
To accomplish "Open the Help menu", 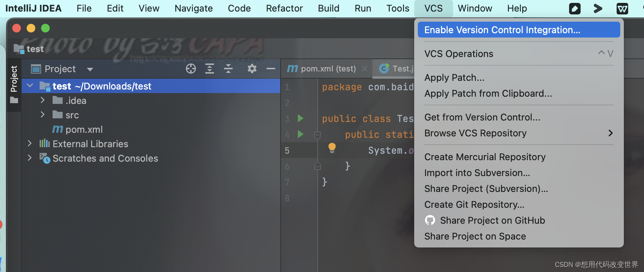I will click(517, 8).
